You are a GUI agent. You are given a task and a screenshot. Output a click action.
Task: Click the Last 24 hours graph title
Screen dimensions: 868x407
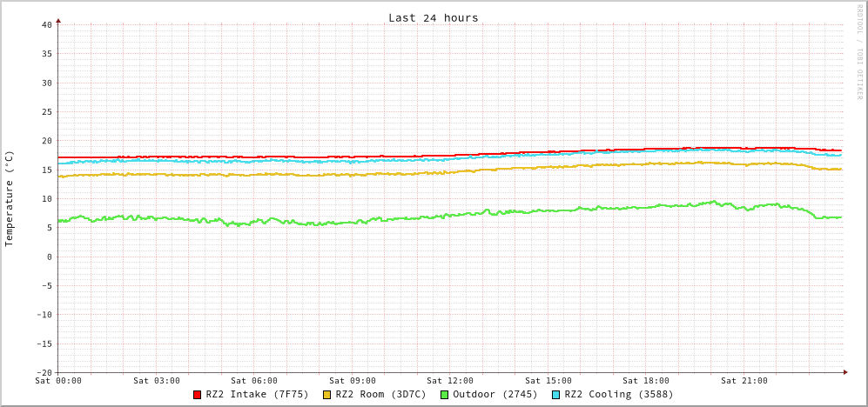pyautogui.click(x=433, y=17)
